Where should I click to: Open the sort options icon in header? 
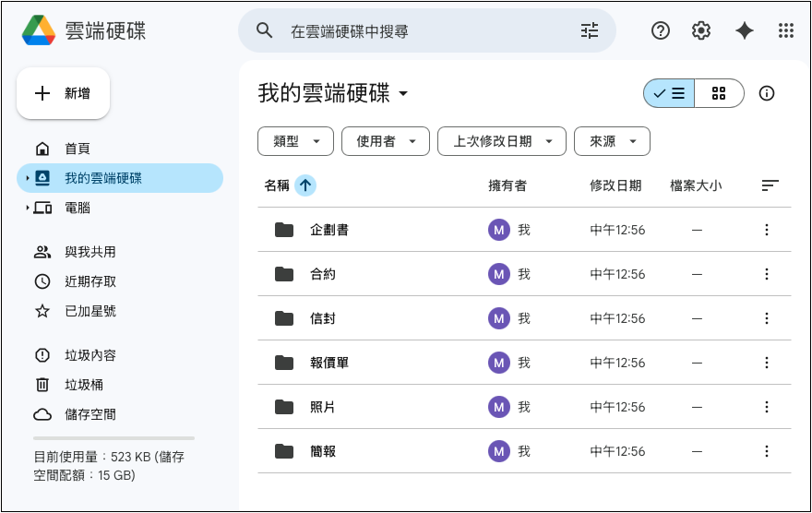click(x=770, y=185)
